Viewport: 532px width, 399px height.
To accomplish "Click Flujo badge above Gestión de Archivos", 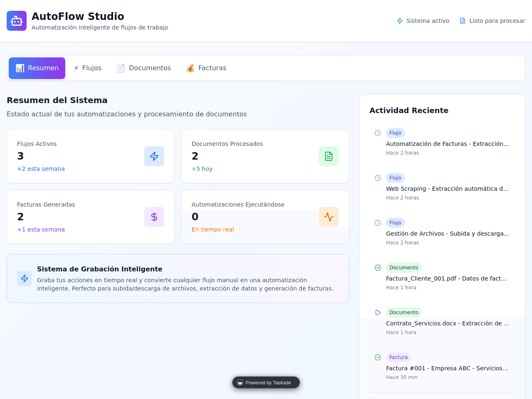I will [x=395, y=223].
